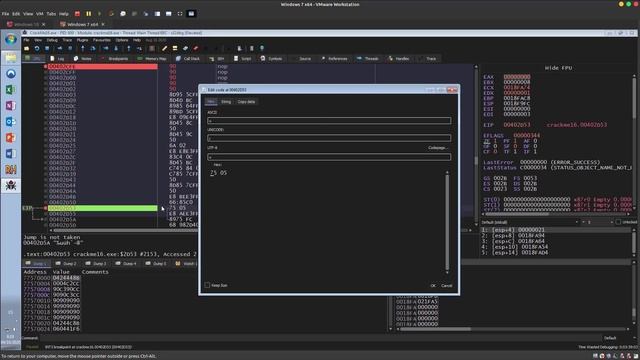640x360 pixels.
Task: Click EAX register value
Action: pos(517,77)
